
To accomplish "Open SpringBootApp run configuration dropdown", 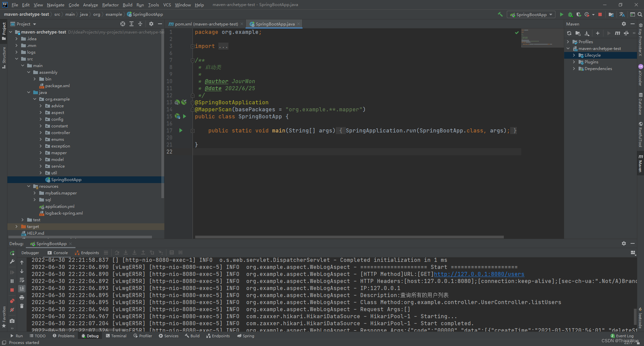I will (531, 14).
